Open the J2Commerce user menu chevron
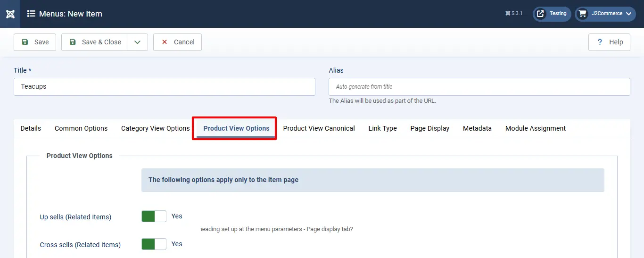The width and height of the screenshot is (644, 258). [628, 14]
